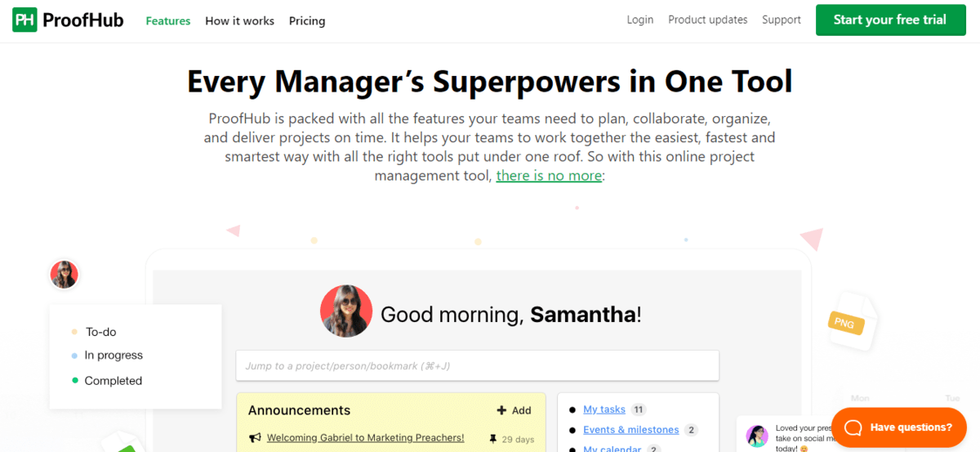Screen dimensions: 980x452
Task: Focus the Jump to a project search field
Action: pyautogui.click(x=478, y=365)
